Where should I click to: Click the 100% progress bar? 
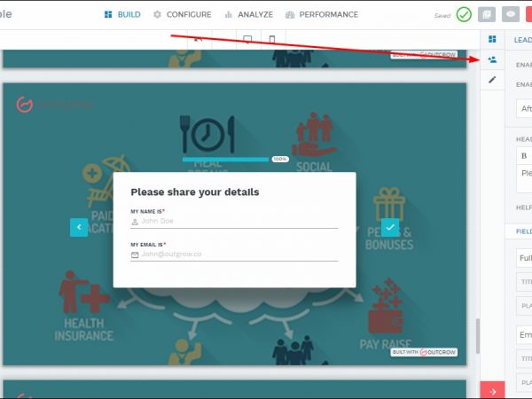(x=225, y=160)
